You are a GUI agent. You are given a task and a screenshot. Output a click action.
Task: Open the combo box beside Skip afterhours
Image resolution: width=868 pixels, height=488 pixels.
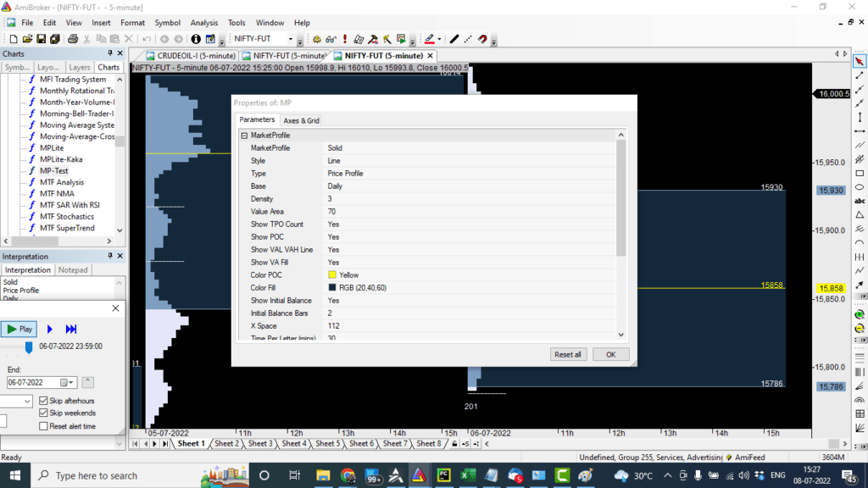click(27, 401)
